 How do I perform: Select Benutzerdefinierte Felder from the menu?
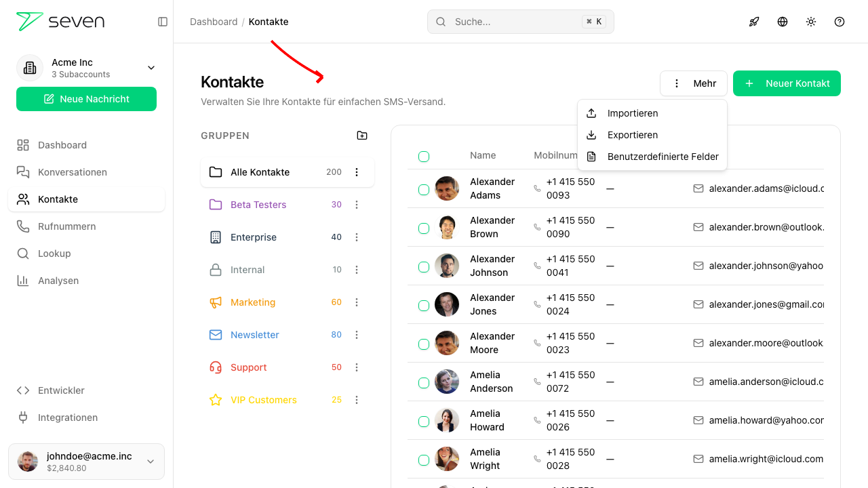coord(663,157)
